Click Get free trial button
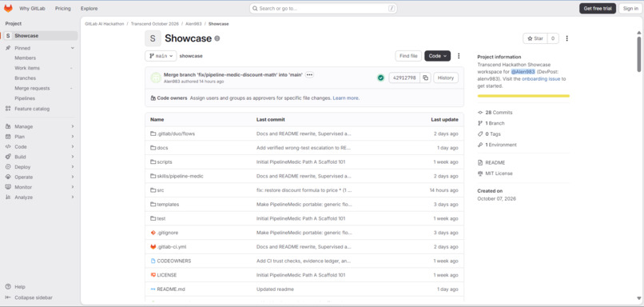This screenshot has height=307, width=644. [598, 8]
